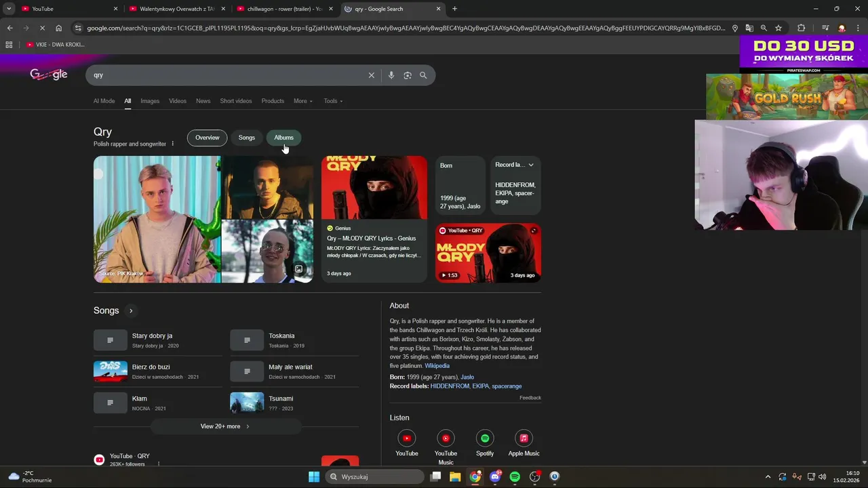Viewport: 868px width, 488px height.
Task: Show hidden system tray icons
Action: tap(768, 476)
